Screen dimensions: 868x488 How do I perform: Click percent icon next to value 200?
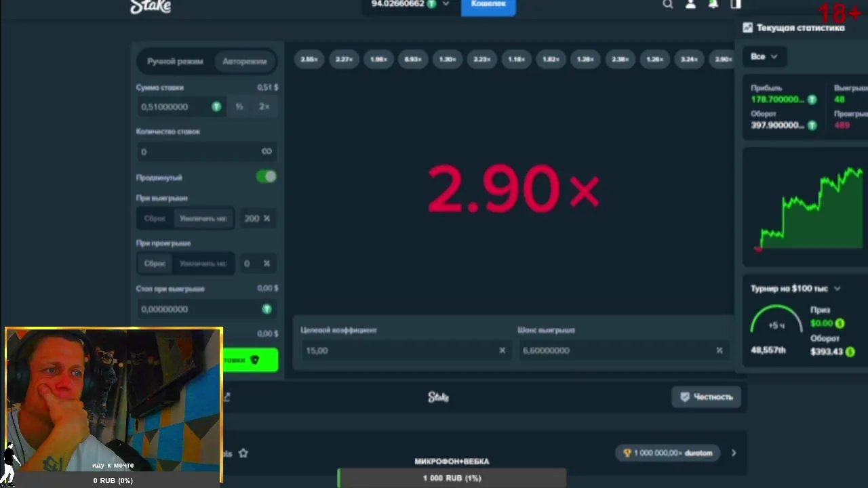(267, 218)
